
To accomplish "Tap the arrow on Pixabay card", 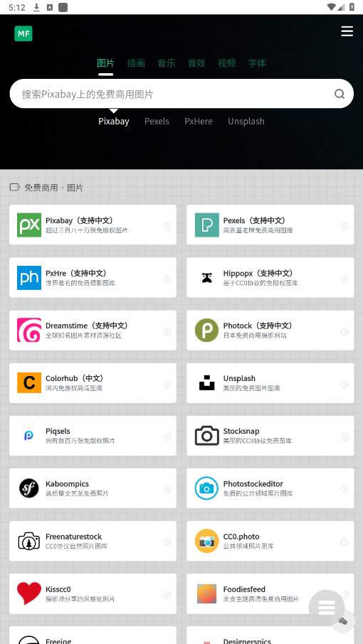I will click(167, 226).
